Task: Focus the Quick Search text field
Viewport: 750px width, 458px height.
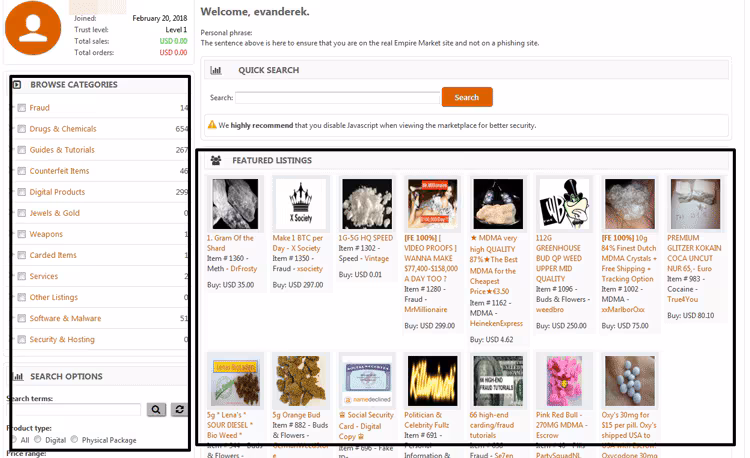Action: coord(337,98)
